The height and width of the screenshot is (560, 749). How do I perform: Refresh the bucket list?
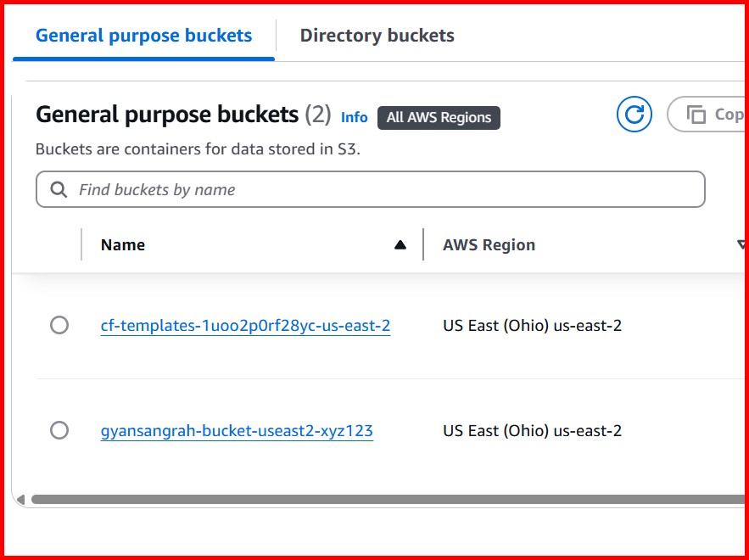tap(634, 115)
